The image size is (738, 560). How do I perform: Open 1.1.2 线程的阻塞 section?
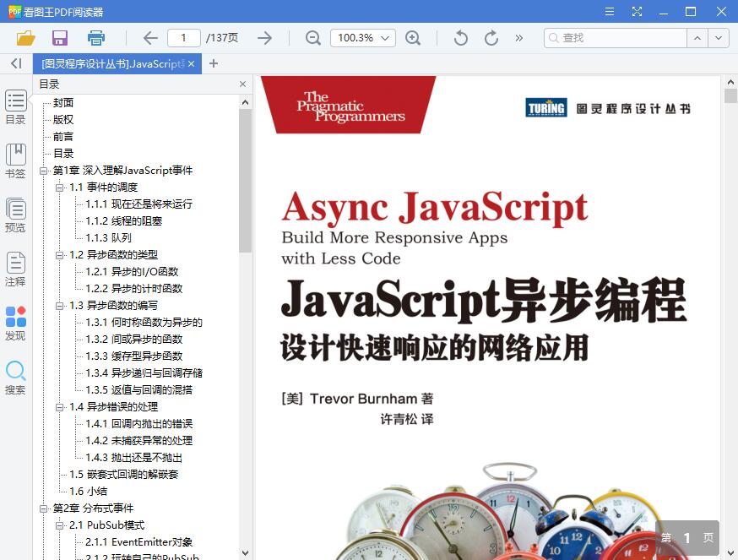124,221
